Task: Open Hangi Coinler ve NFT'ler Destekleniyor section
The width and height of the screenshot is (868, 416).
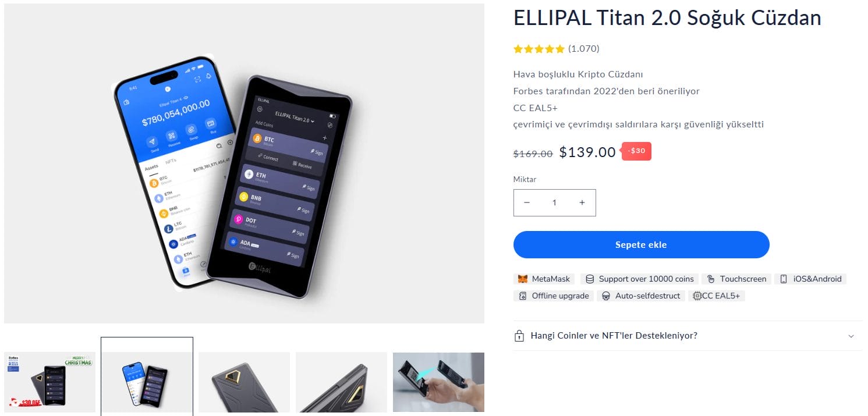Action: 688,336
